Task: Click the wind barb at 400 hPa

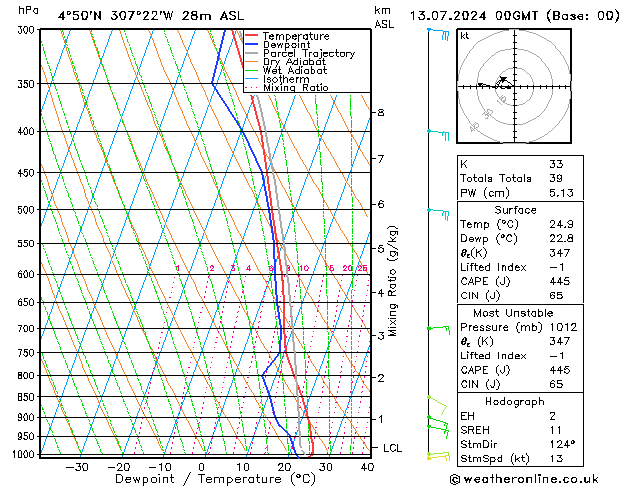Action: coord(439,135)
